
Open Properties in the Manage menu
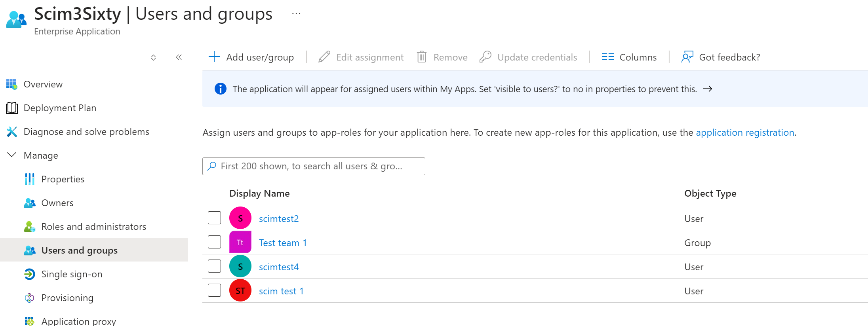(63, 179)
